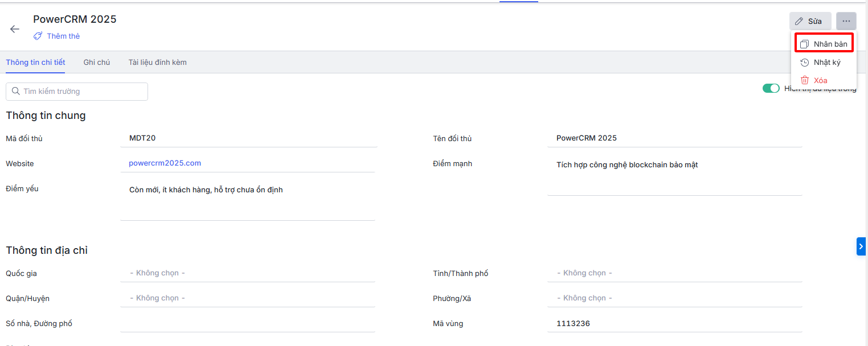
Task: Expand the blue right-side panel arrow
Action: pyautogui.click(x=861, y=246)
